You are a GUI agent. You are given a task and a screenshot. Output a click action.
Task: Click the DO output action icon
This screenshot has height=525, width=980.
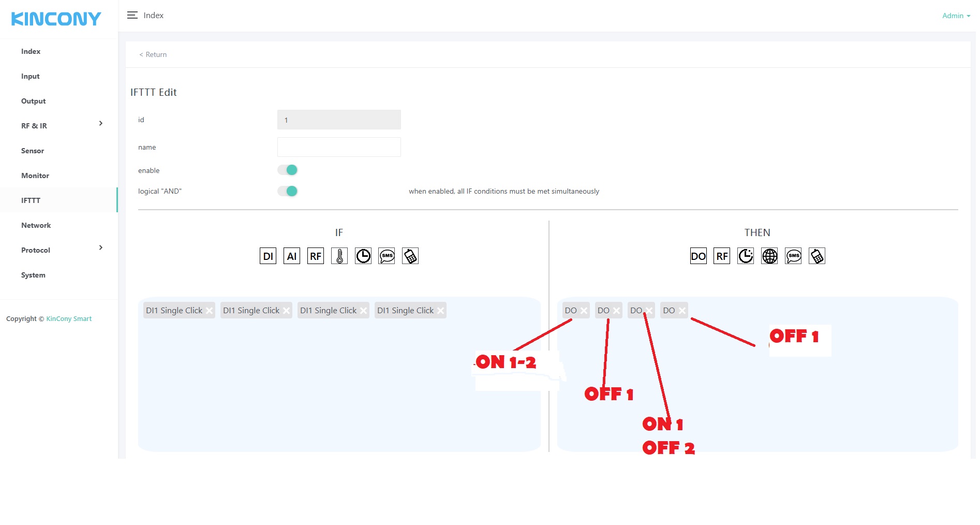click(698, 256)
